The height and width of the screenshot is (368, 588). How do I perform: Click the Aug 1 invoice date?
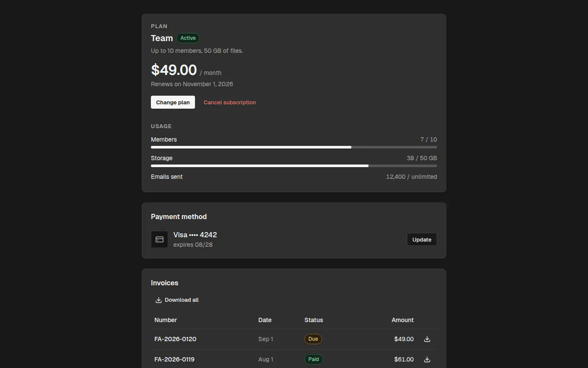coord(265,359)
